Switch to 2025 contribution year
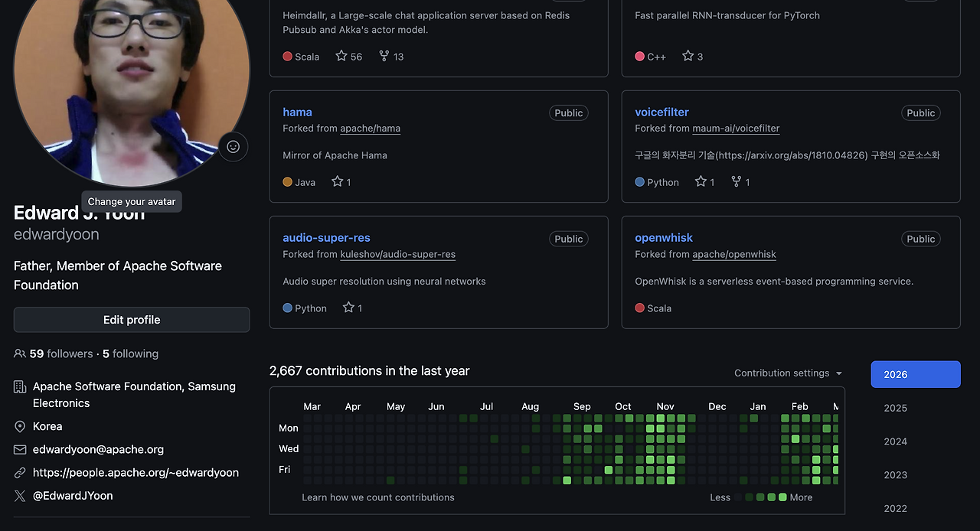The width and height of the screenshot is (980, 531). click(895, 408)
